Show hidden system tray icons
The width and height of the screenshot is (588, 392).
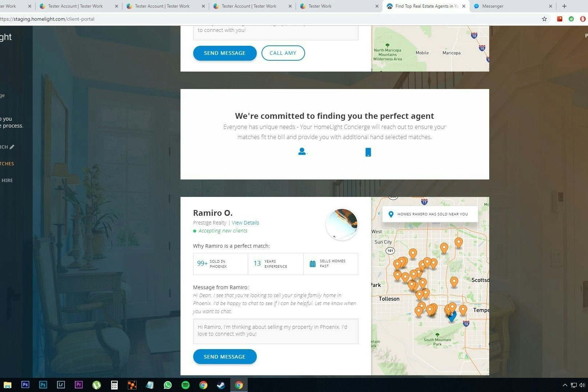[564, 385]
